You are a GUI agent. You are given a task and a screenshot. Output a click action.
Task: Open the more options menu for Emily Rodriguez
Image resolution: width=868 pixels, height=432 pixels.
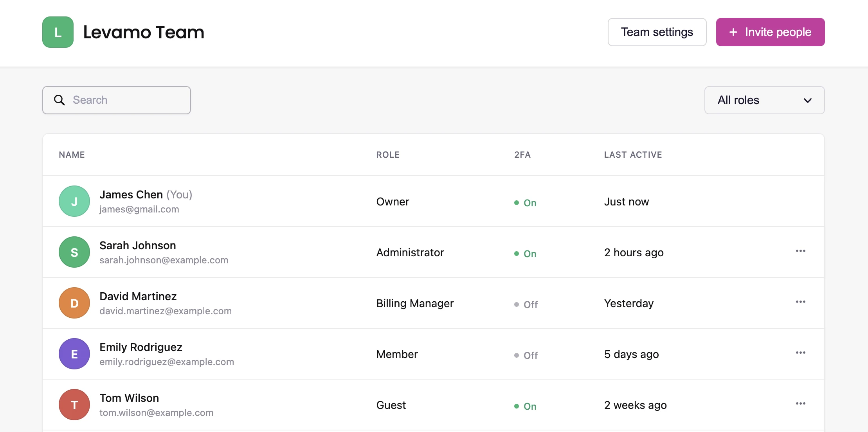tap(800, 353)
